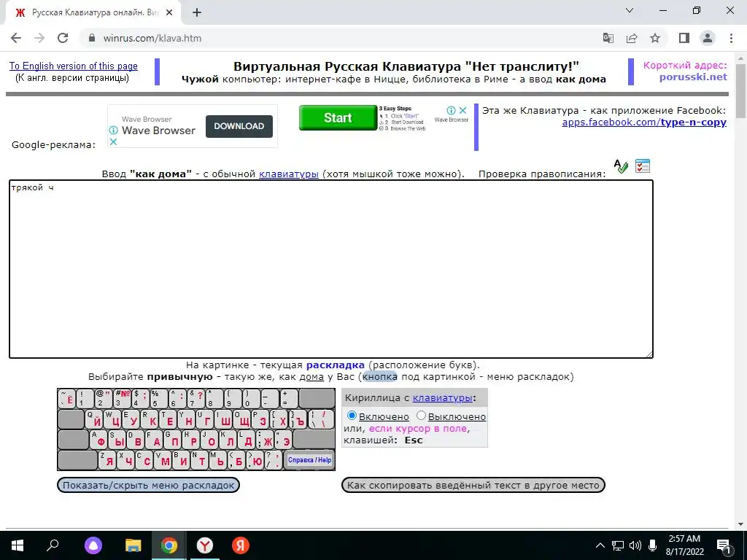The image size is (747, 560).
Task: Open the spell check icon with green checkmark
Action: (x=621, y=166)
